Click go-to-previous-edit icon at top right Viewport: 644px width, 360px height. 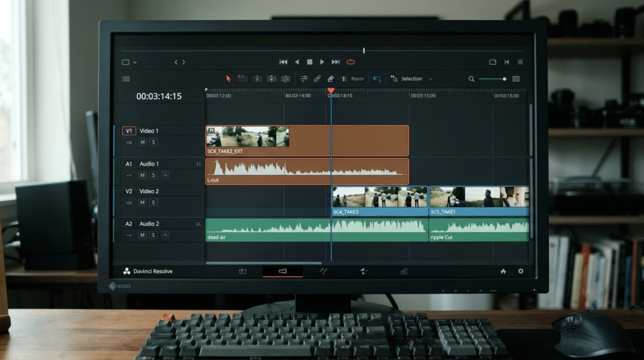[507, 62]
